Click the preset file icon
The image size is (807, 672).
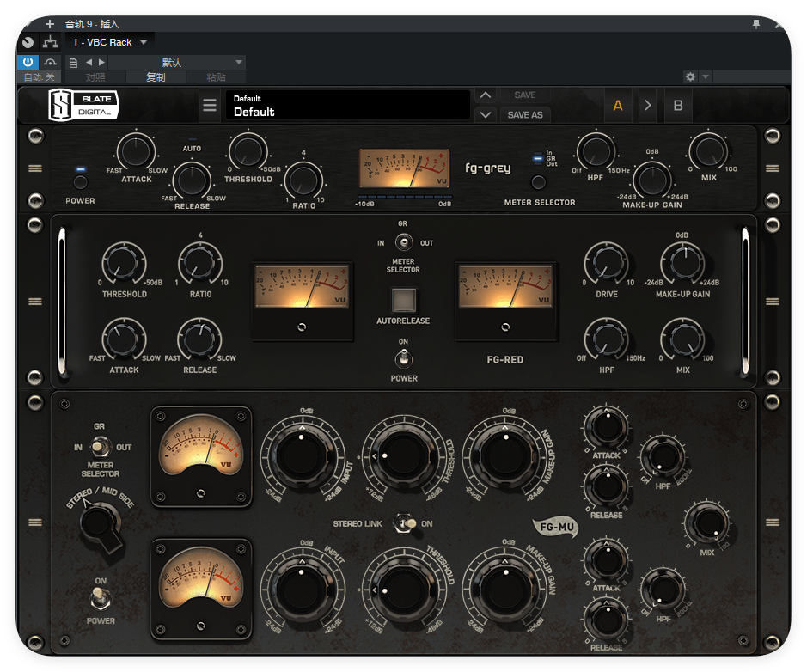[73, 63]
